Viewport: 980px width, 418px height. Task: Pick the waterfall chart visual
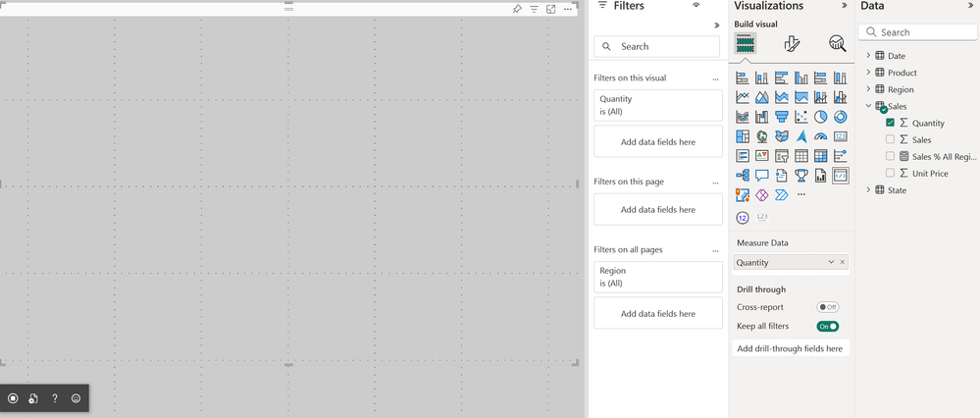[x=762, y=117]
